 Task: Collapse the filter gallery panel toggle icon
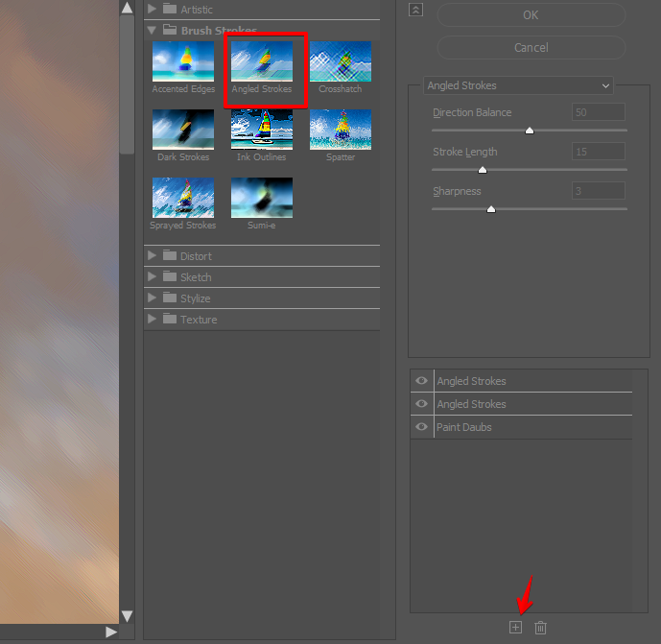(415, 10)
